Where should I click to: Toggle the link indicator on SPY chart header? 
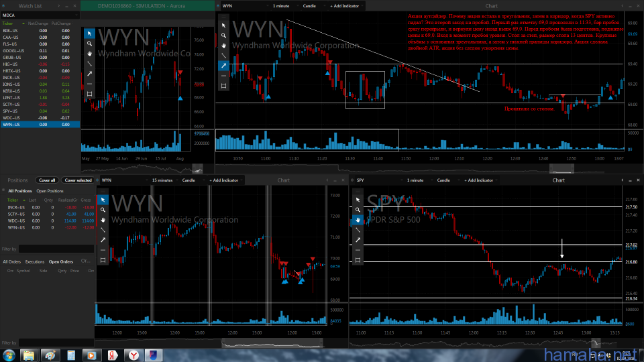352,180
